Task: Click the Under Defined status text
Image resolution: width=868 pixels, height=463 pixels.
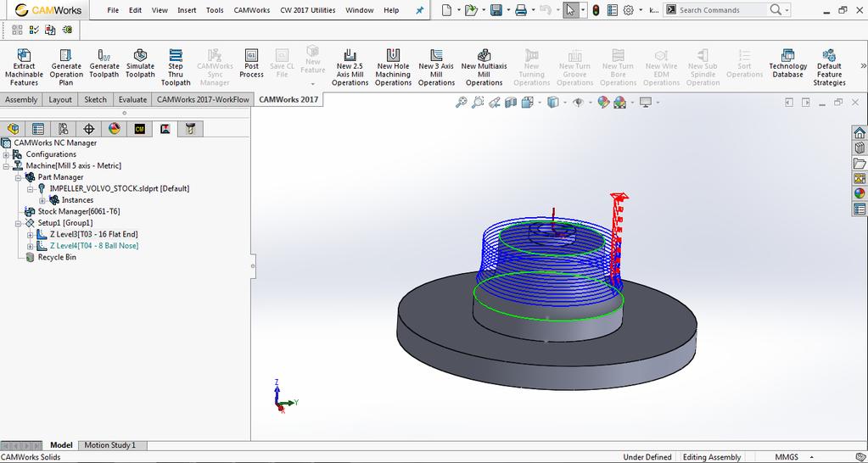Action: 647,457
